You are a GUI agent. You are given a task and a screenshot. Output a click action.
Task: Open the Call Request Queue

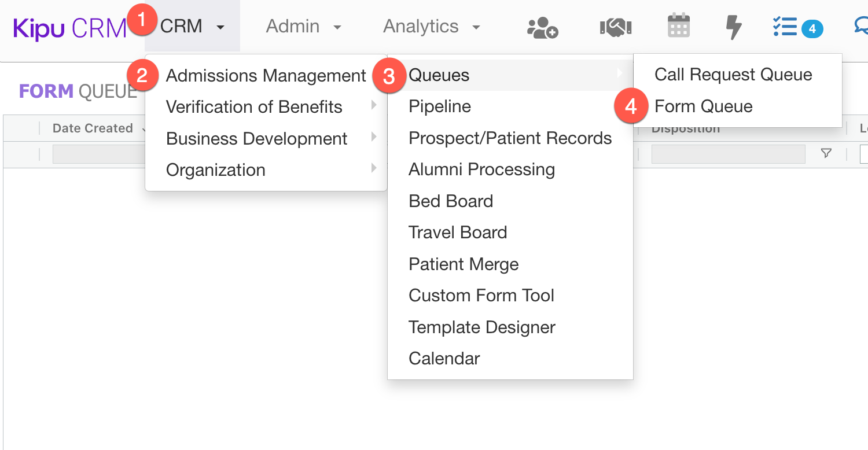[x=733, y=75]
